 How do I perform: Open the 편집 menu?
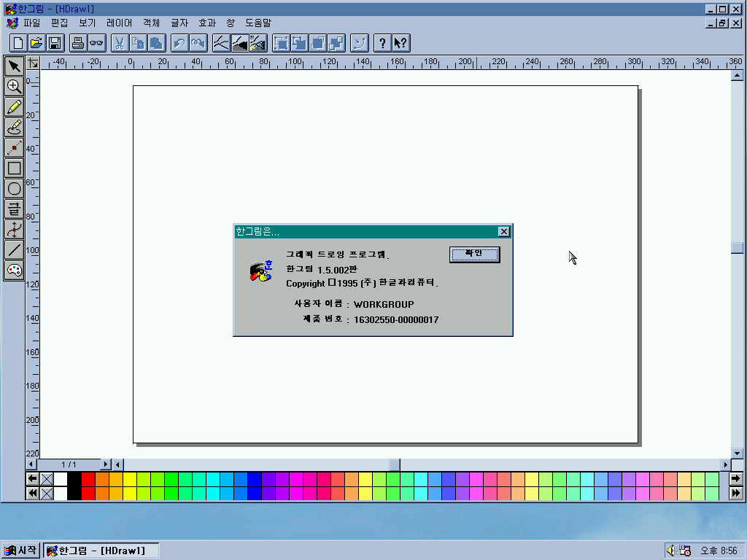(x=60, y=23)
